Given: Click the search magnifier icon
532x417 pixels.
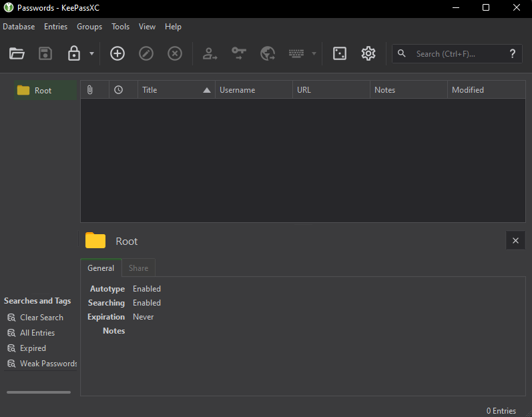Looking at the screenshot, I should click(x=402, y=53).
